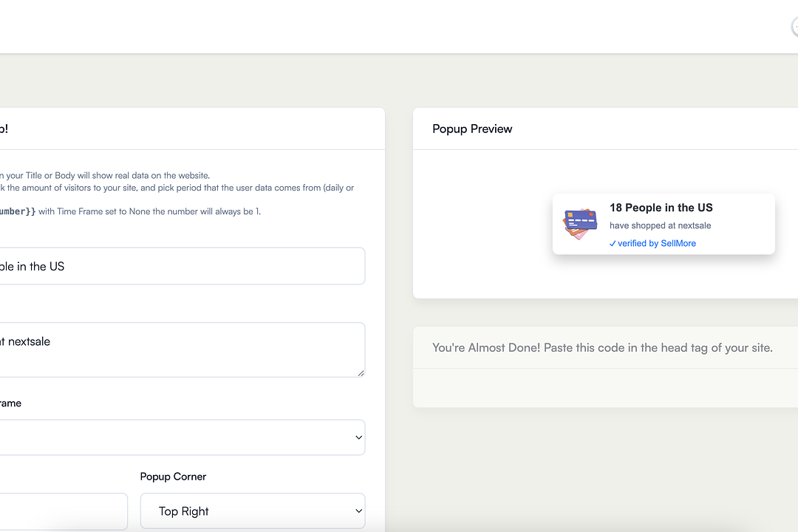798x532 pixels.
Task: Focus the title field ending 'in the US'
Action: [x=177, y=266]
